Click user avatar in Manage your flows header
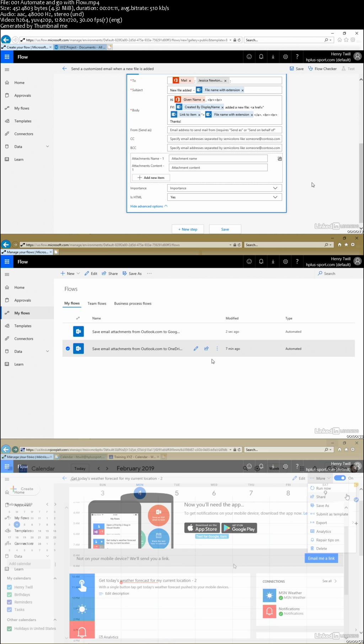The height and width of the screenshot is (644, 364). coord(358,261)
